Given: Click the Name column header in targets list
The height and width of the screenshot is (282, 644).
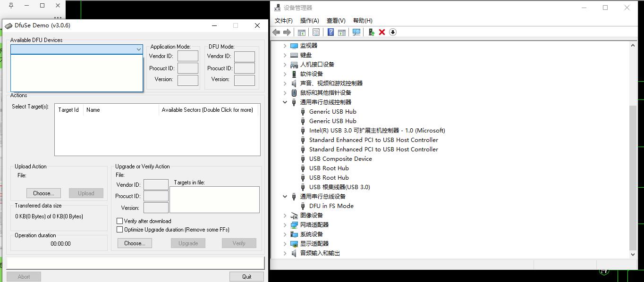Looking at the screenshot, I should 121,110.
